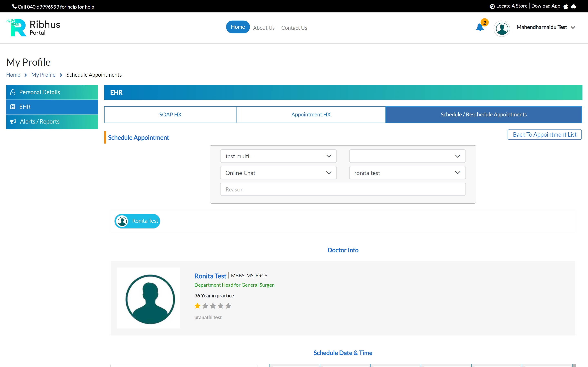Click the Ribhus Portal logo
588x367 pixels.
pyautogui.click(x=33, y=28)
